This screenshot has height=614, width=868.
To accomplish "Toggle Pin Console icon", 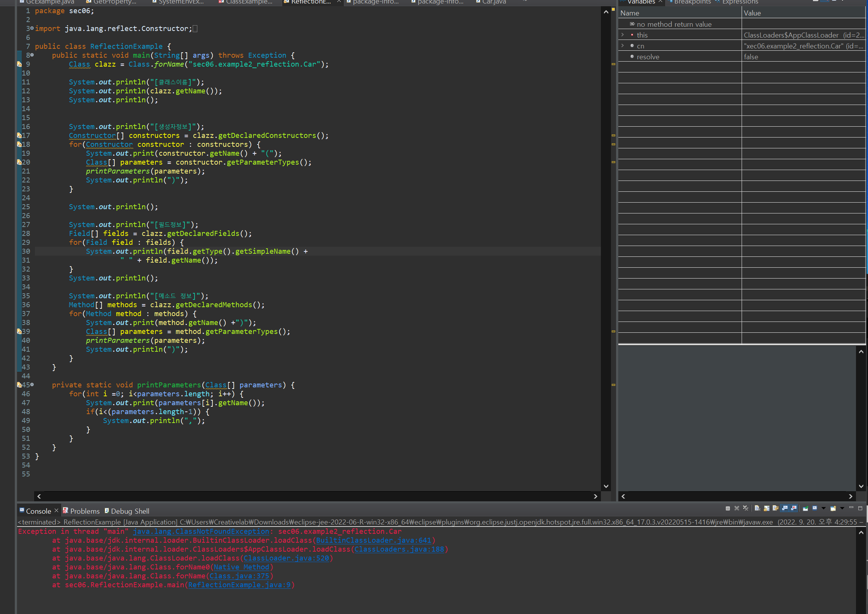I will tap(806, 508).
